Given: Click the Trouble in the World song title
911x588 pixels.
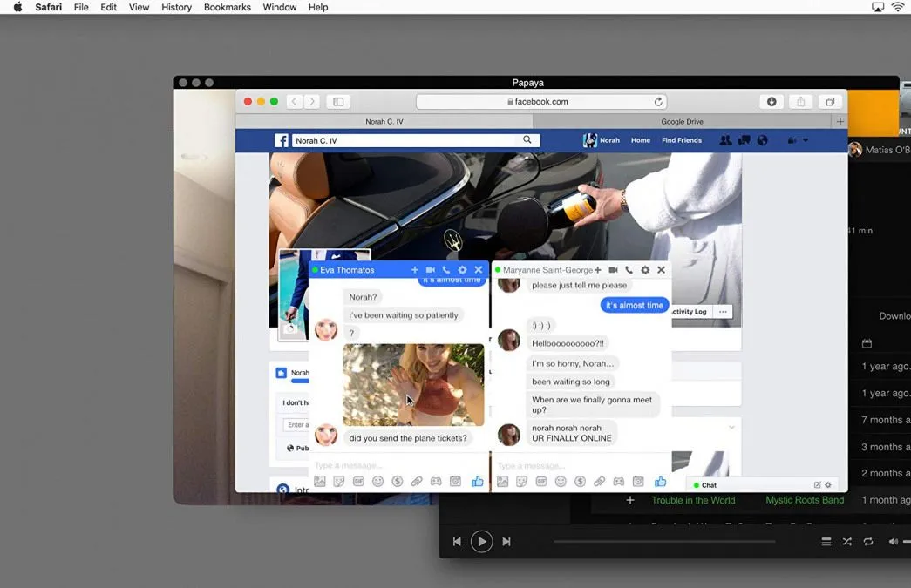Looking at the screenshot, I should tap(693, 500).
